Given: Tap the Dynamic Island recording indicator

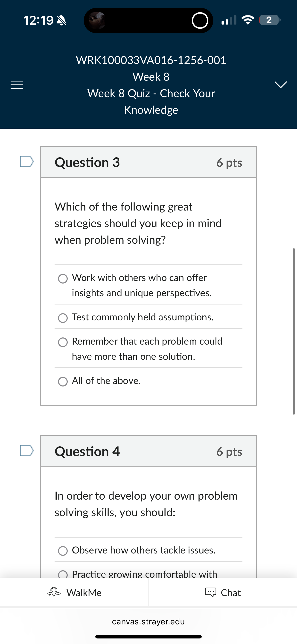Looking at the screenshot, I should (200, 20).
